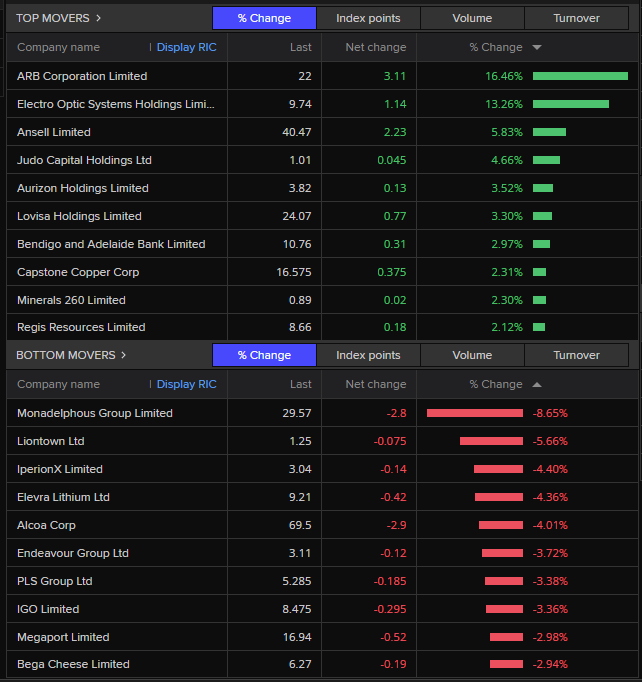Click the red bar for Monadelphous Group
642x682 pixels.
475,413
